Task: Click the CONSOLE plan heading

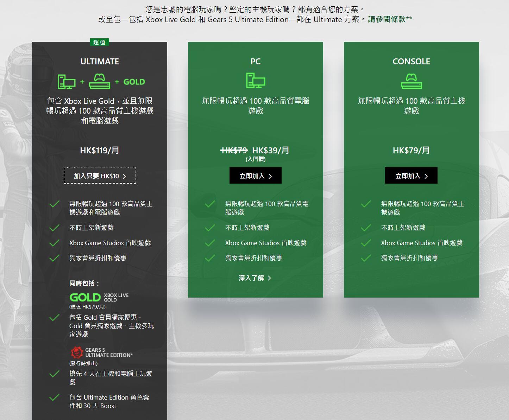Action: tap(411, 62)
